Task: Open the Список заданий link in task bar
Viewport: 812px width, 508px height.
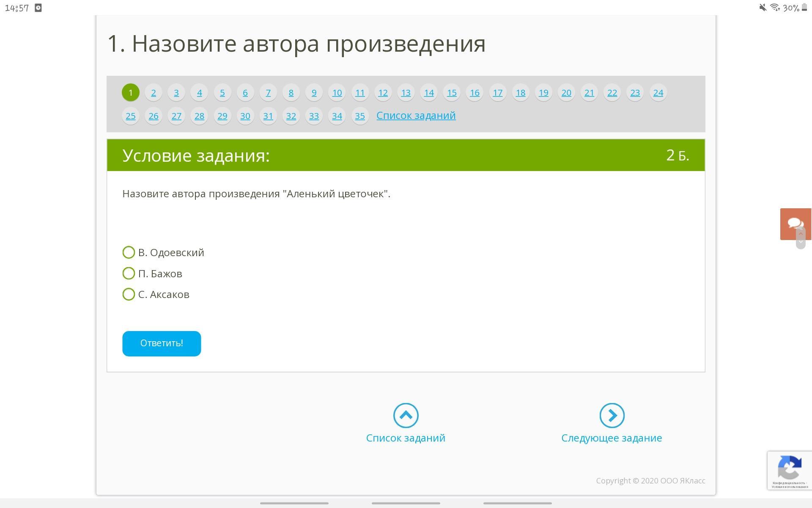Action: (x=416, y=116)
